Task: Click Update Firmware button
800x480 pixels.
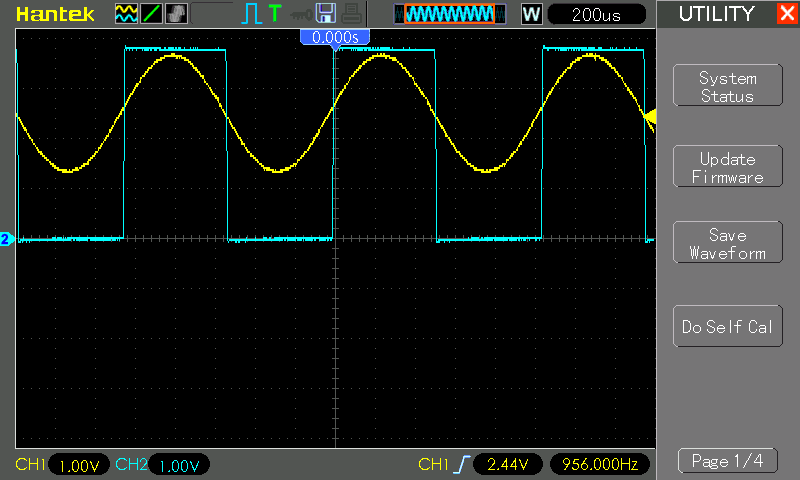Action: (x=728, y=166)
